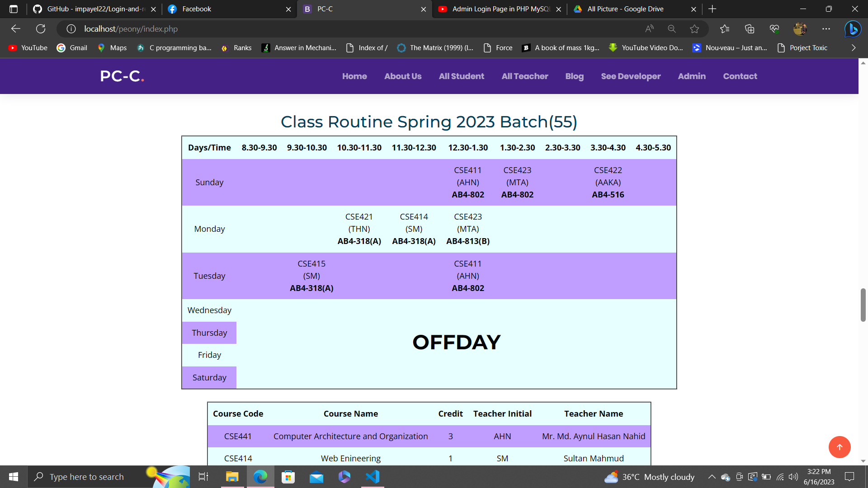Open the Favorites list icon
This screenshot has width=868, height=488.
pos(725,28)
